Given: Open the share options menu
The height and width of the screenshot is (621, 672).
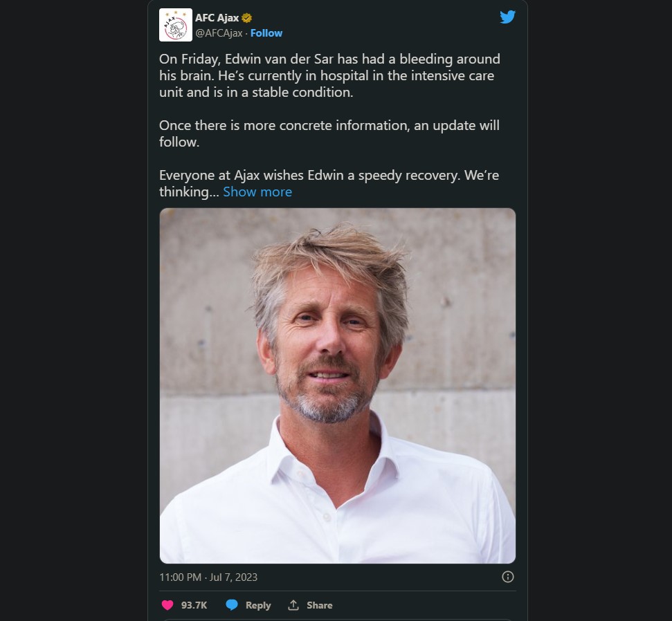Looking at the screenshot, I should (310, 604).
